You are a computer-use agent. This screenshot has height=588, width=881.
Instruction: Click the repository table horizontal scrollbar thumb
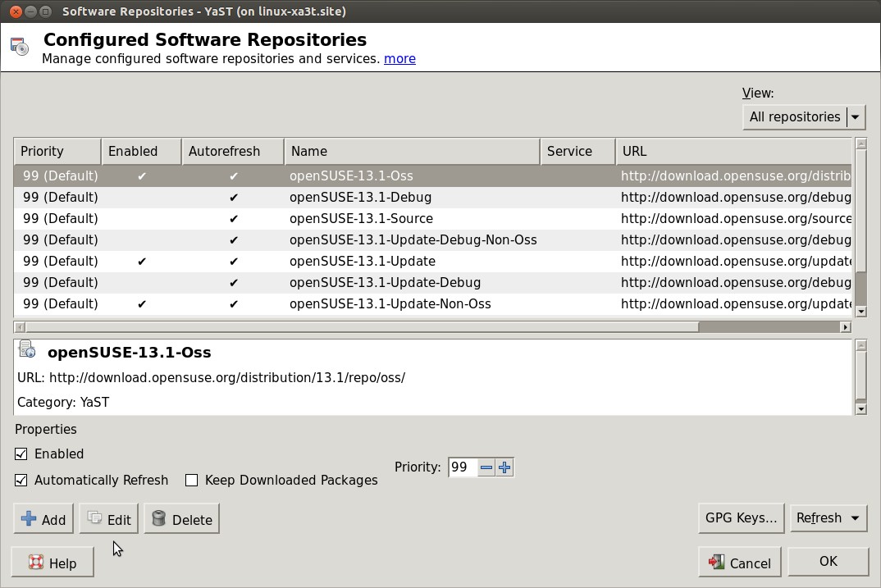[x=362, y=327]
